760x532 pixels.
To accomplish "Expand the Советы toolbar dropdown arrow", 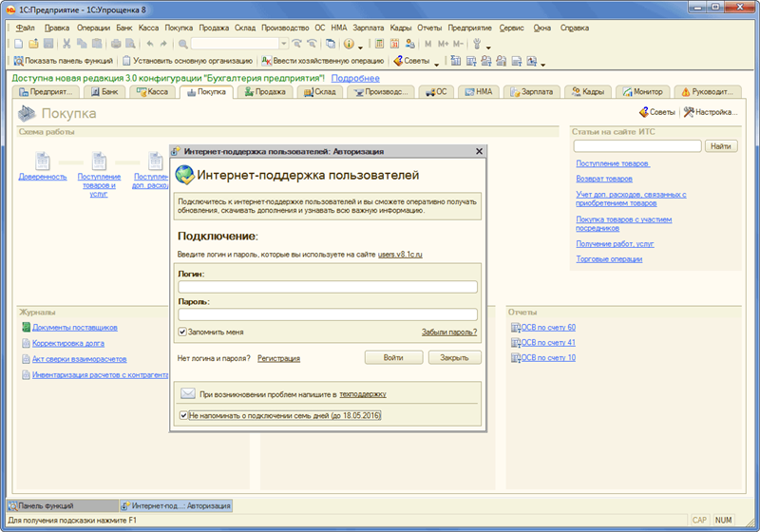I will [x=436, y=62].
